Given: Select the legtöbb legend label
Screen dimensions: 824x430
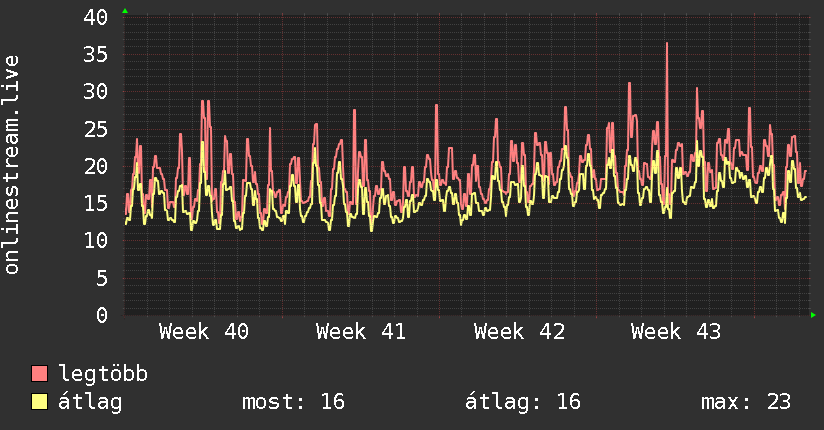Looking at the screenshot, I should coord(103,374).
